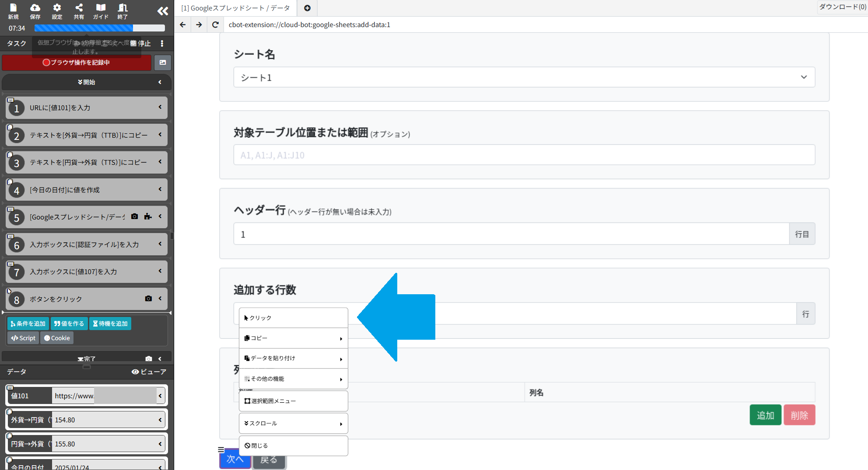Click the blue progress bar near 07:34
The width and height of the screenshot is (868, 470).
[x=83, y=28]
